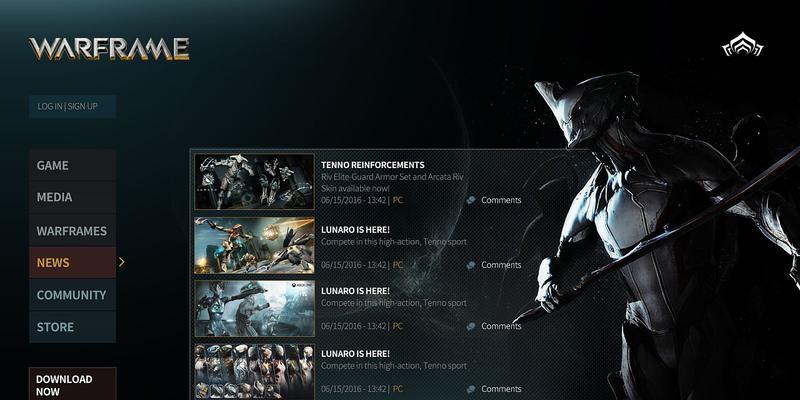This screenshot has width=800, height=400.
Task: Click the gold-toned Lunaro article thumbnail
Action: click(x=254, y=245)
